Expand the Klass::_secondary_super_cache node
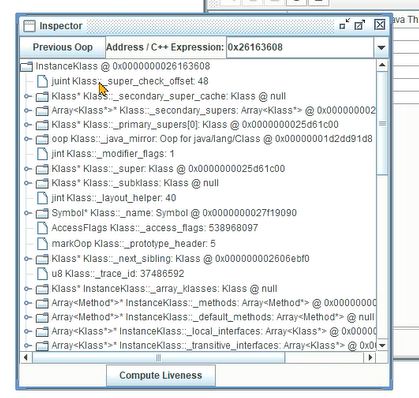 pyautogui.click(x=28, y=96)
